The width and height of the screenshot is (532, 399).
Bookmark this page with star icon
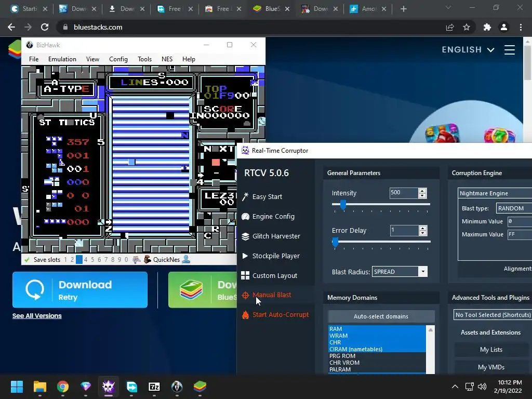pyautogui.click(x=467, y=27)
